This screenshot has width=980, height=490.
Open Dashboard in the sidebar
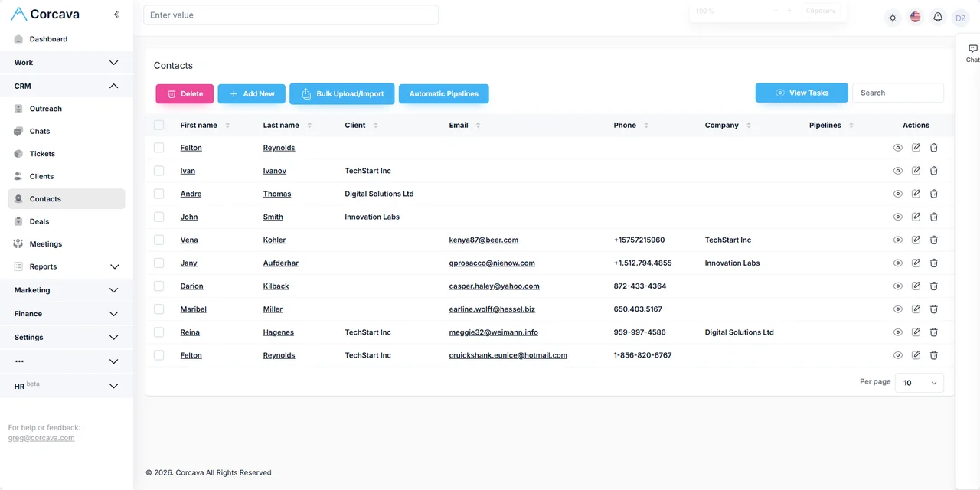point(67,39)
